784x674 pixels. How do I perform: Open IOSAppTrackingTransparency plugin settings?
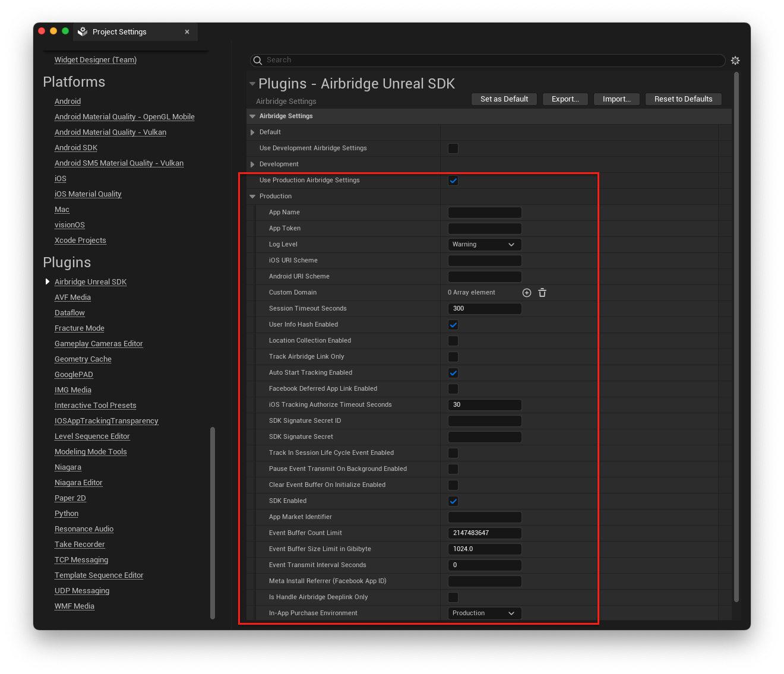pyautogui.click(x=106, y=421)
